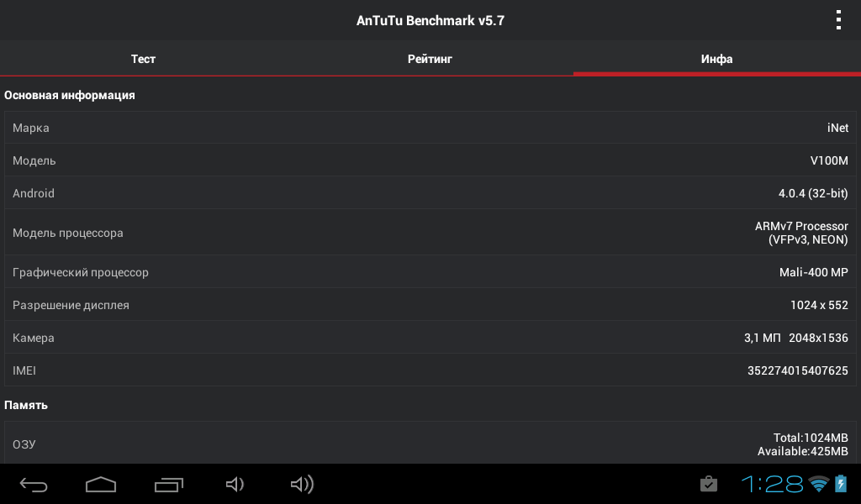Screen dimensions: 861x504
Task: Tap the Модель процессора row
Action: pyautogui.click(x=430, y=233)
